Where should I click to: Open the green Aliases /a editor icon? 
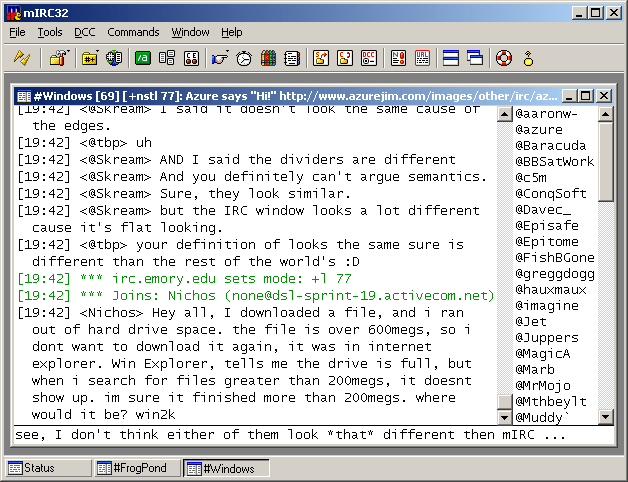143,58
